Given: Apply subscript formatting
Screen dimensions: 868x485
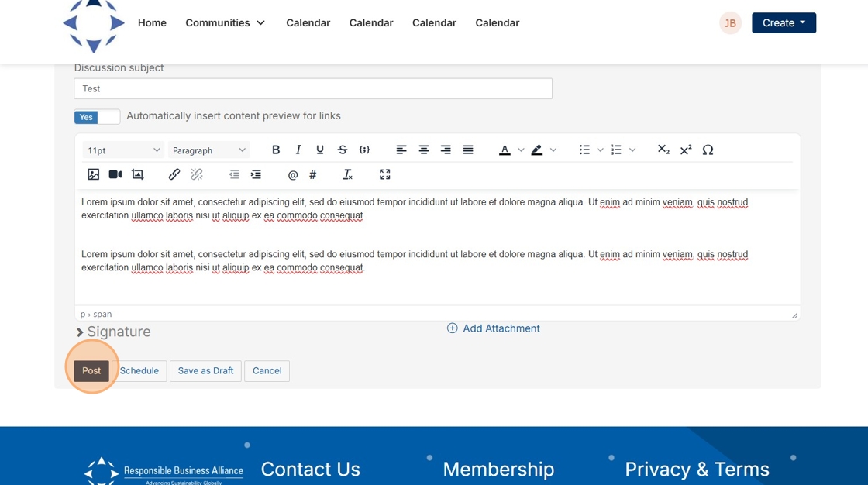Looking at the screenshot, I should [663, 150].
